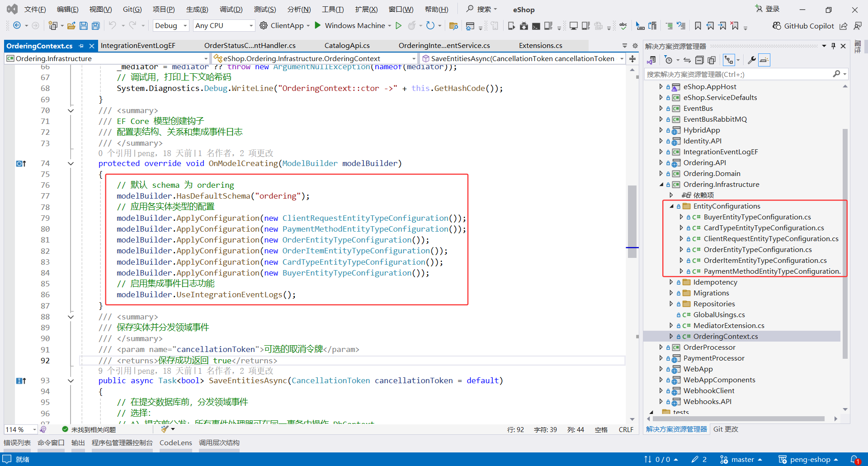The width and height of the screenshot is (868, 466).
Task: Toggle the pending changes filter
Action: click(669, 60)
